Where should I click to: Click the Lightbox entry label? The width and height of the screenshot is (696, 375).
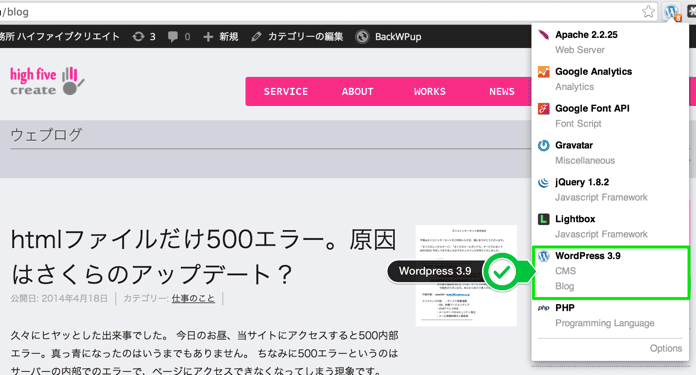575,219
